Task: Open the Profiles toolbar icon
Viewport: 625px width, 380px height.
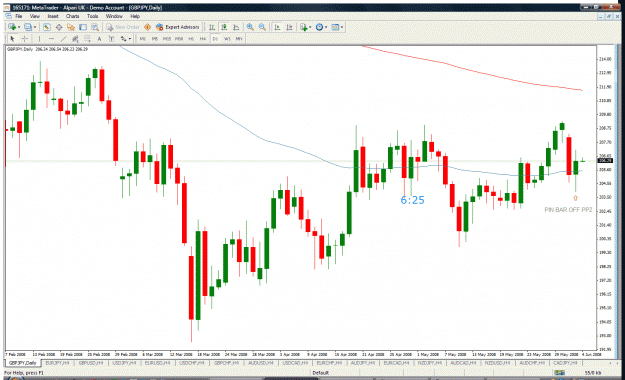Action: (x=28, y=27)
